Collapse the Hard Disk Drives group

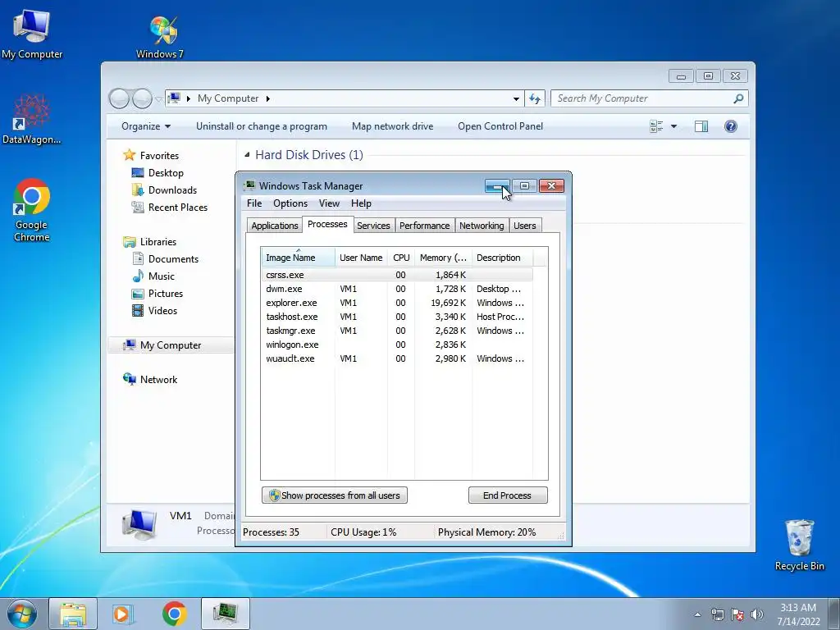click(247, 155)
